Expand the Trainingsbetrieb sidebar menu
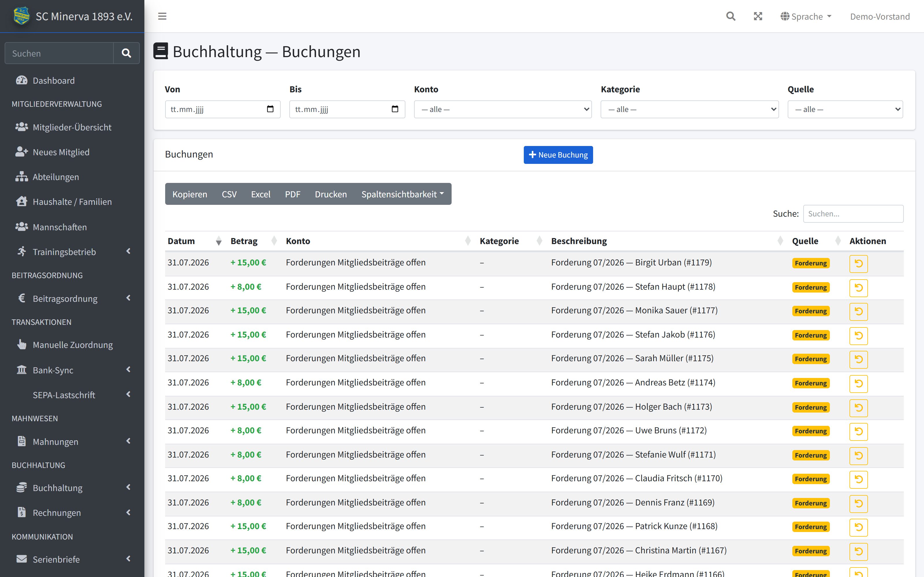Screen dimensions: 924x577 click(x=72, y=252)
